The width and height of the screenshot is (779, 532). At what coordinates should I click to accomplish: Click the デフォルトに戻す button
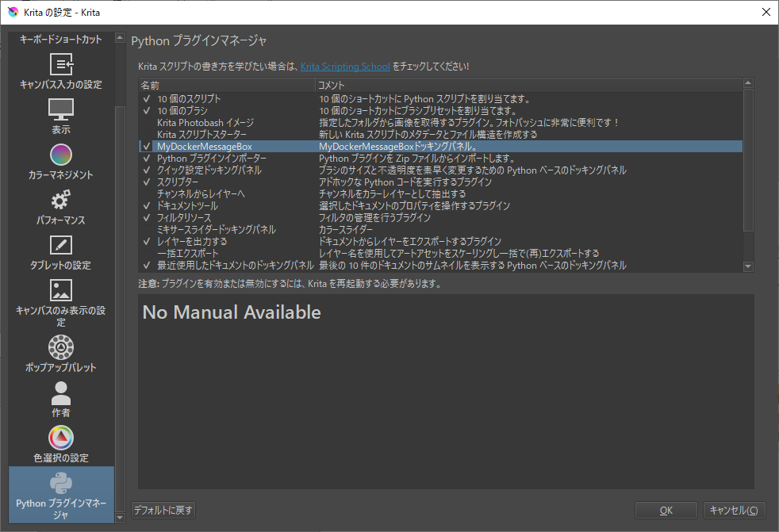click(x=163, y=510)
